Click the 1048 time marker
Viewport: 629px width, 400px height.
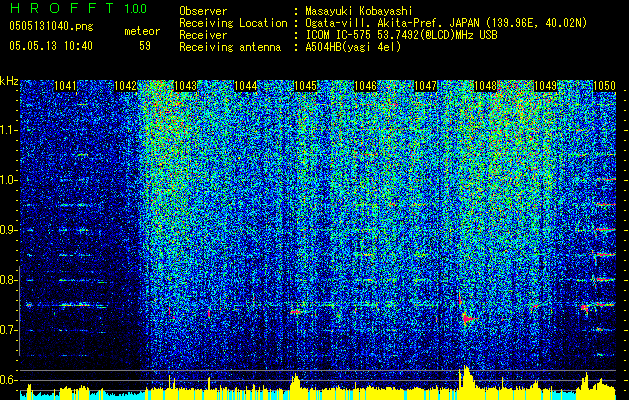coord(485,86)
